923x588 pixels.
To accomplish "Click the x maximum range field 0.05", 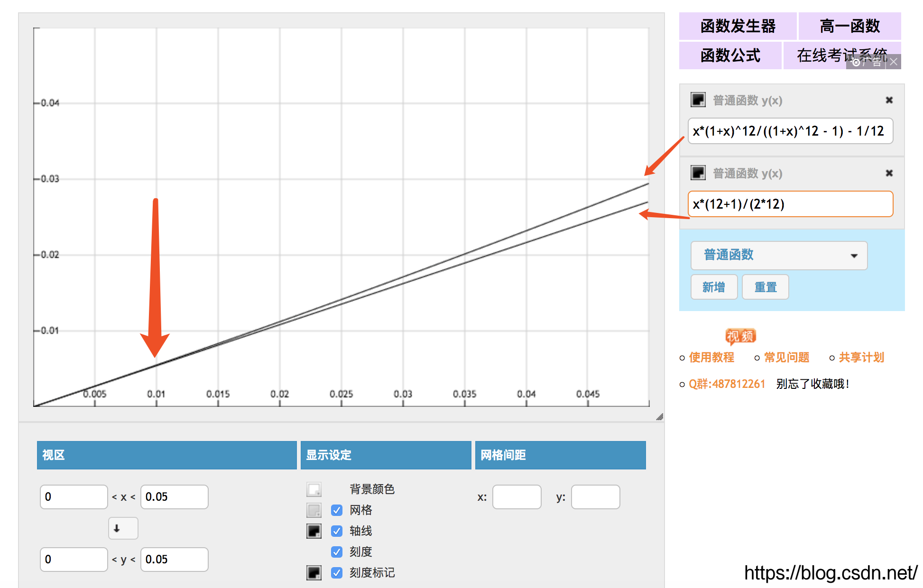I will click(x=174, y=497).
